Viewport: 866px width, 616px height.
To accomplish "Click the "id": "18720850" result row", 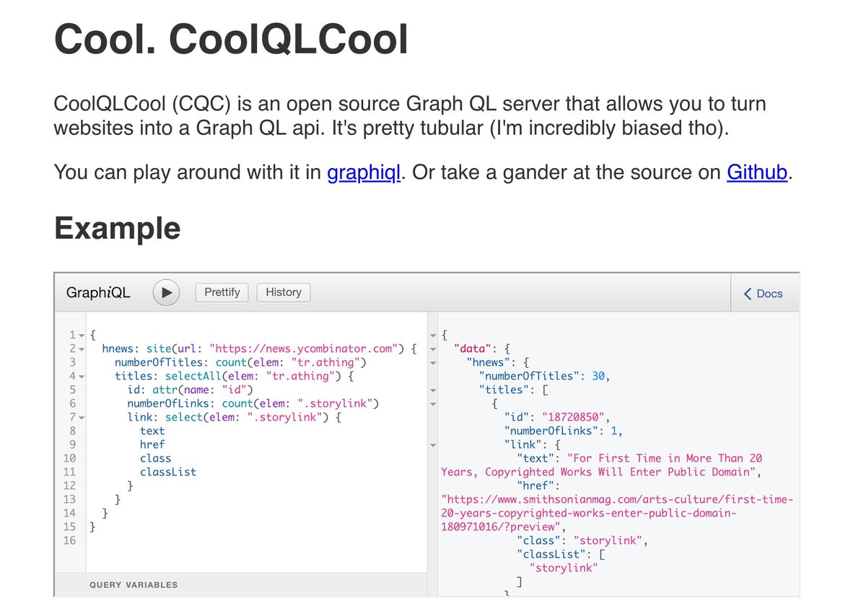I will 558,418.
